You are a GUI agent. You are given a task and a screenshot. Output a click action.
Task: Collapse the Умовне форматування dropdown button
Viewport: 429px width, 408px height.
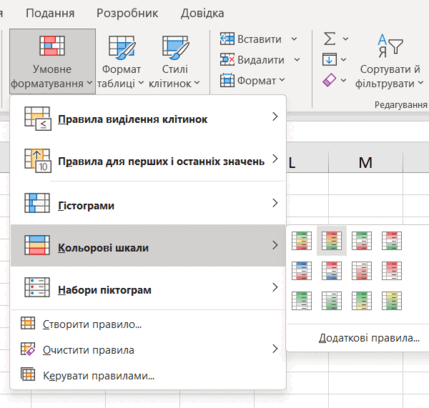click(x=52, y=61)
